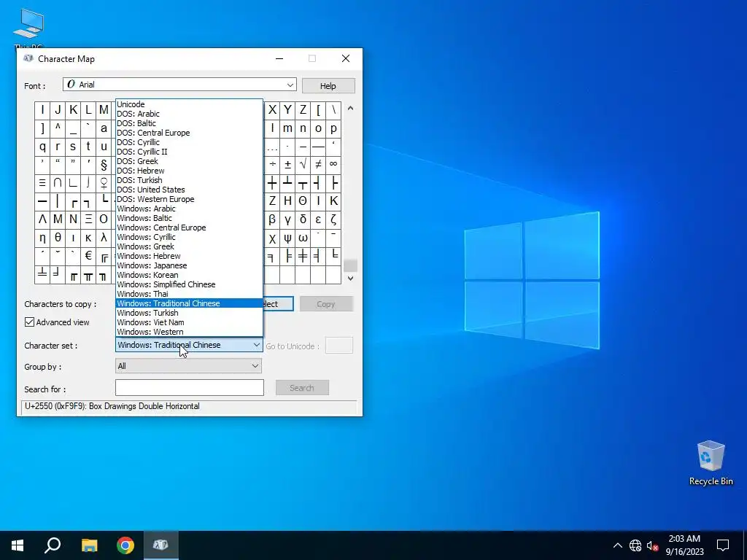Click the Search for text field
747x560 pixels.
coord(189,388)
